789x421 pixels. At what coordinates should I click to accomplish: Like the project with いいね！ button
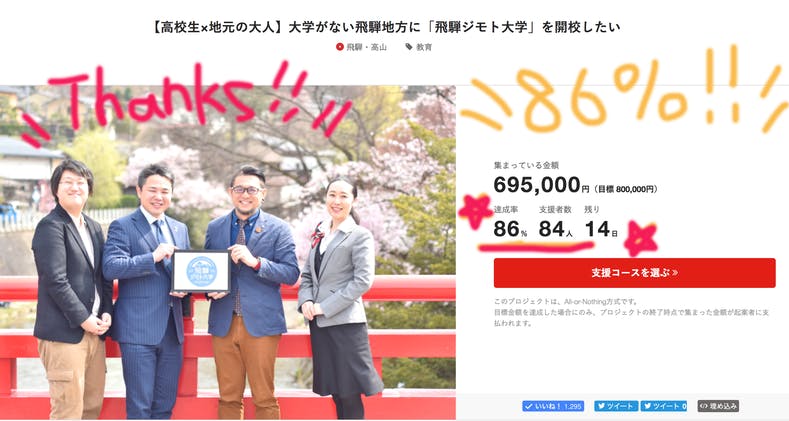coord(553,406)
